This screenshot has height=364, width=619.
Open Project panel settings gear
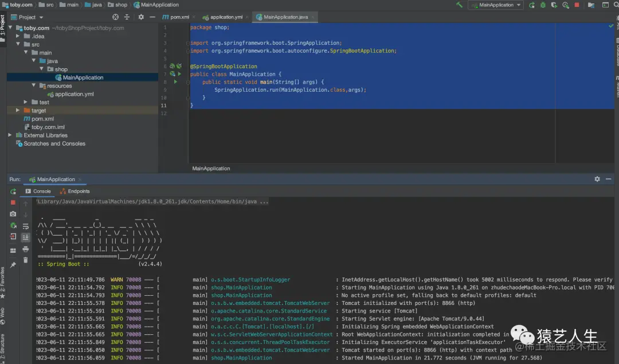[x=141, y=17]
